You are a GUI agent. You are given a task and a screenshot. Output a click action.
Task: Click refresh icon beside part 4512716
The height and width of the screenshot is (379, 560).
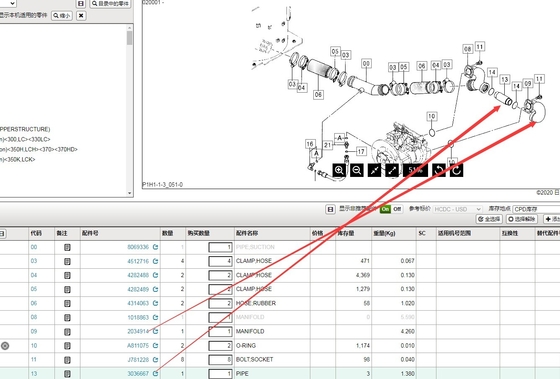155,261
